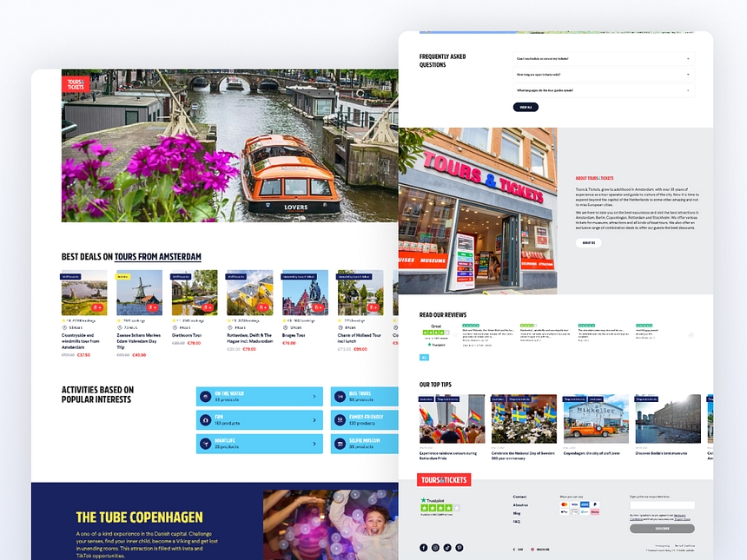Viewport: 747px width, 560px height.
Task: Open the Giethoorn Tour thumbnail
Action: (x=195, y=293)
